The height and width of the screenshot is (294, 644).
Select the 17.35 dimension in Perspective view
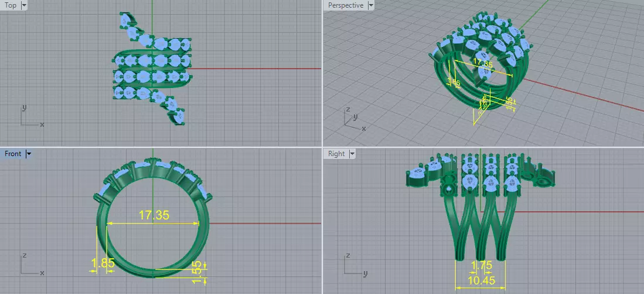point(483,64)
